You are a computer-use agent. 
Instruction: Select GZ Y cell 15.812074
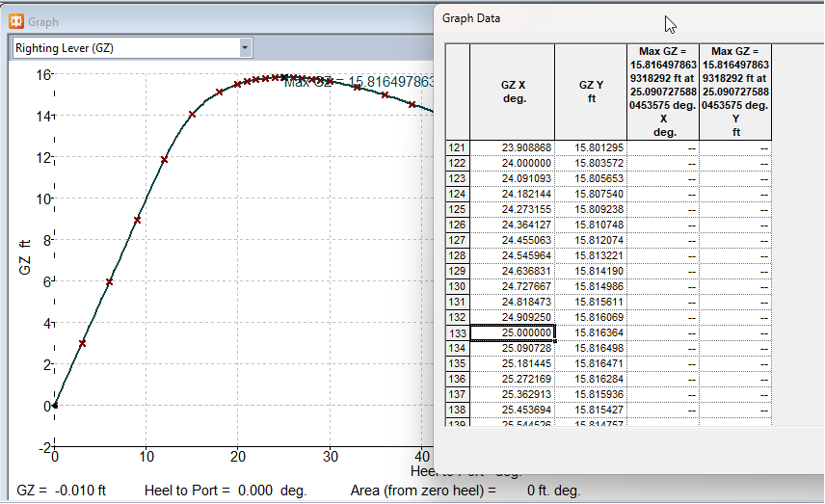[591, 240]
